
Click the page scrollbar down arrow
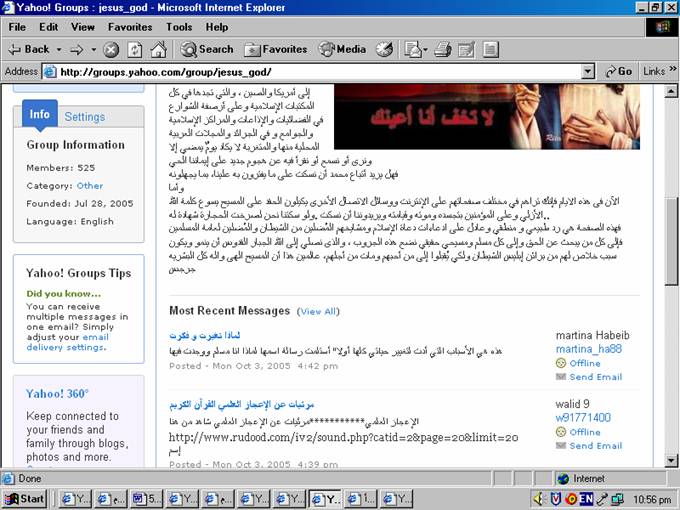point(671,461)
